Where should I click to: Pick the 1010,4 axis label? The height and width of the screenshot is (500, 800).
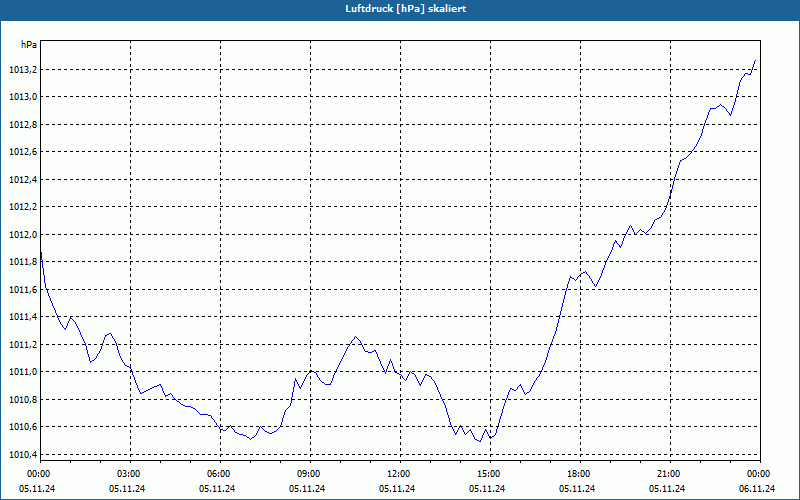pos(22,455)
